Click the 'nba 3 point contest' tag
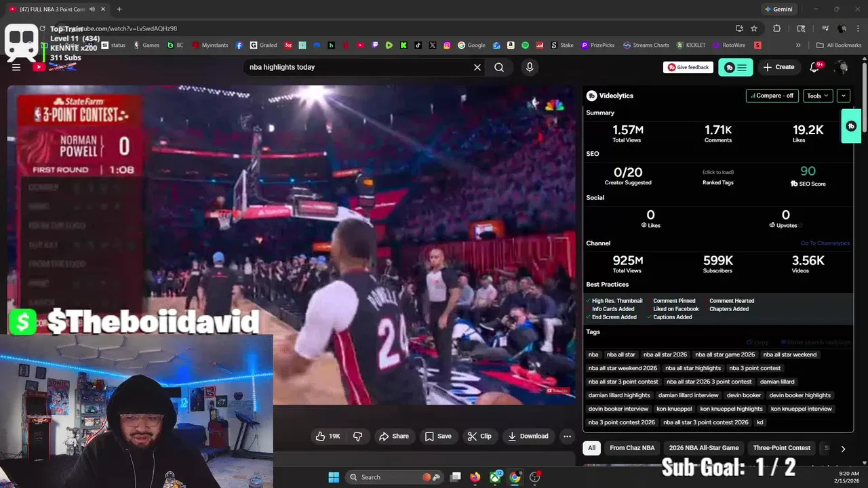 755,368
